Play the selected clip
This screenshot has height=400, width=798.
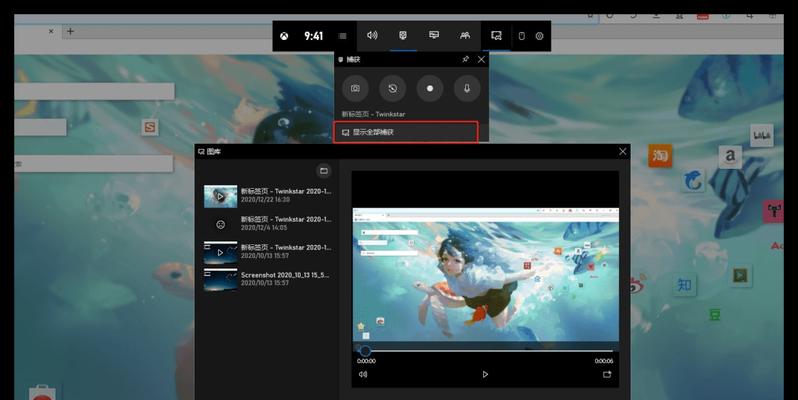click(485, 374)
